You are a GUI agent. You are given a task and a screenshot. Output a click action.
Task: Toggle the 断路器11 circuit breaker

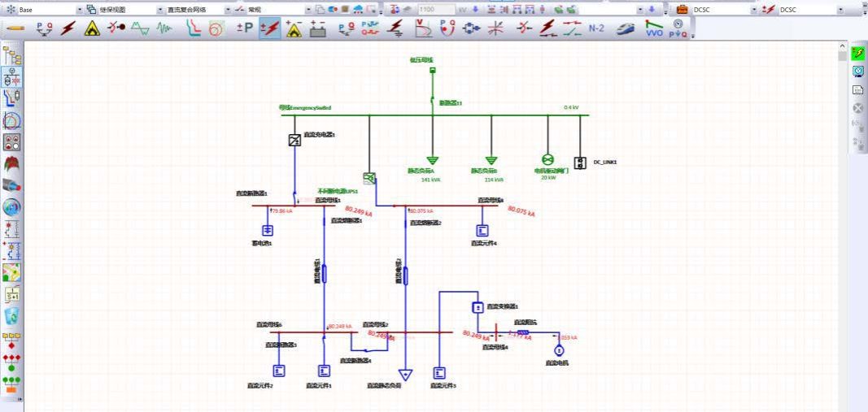pos(433,101)
